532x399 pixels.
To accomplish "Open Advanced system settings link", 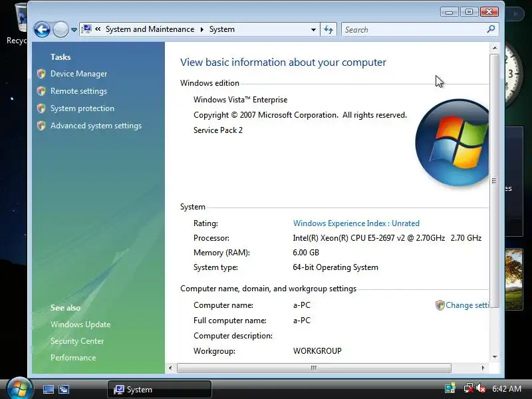I will coord(96,126).
